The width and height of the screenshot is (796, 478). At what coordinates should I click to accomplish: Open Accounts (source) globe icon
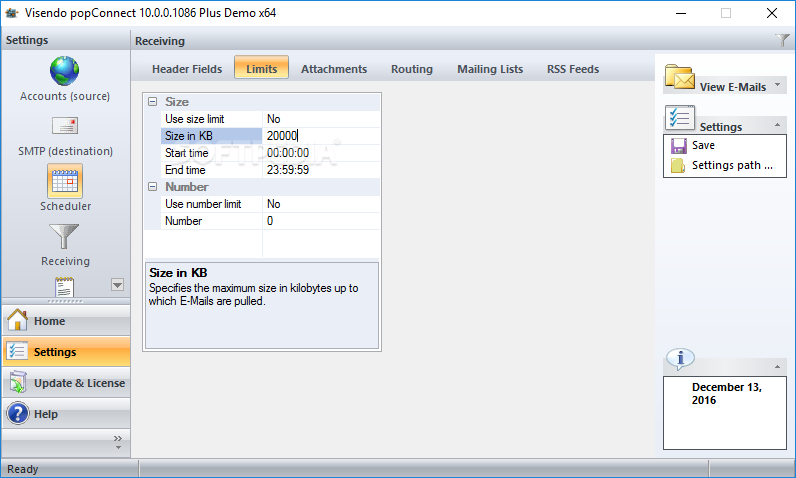(64, 71)
